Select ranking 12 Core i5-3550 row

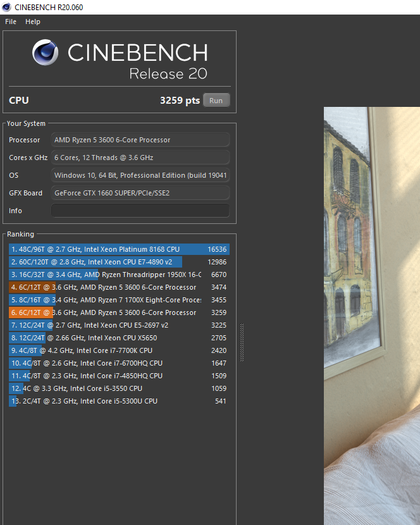tap(119, 388)
